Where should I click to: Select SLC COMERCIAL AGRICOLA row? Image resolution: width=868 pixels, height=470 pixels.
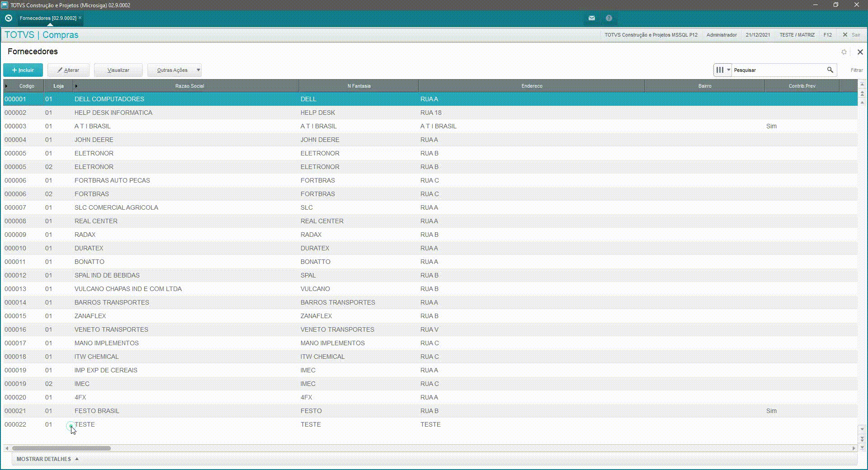tap(430, 207)
